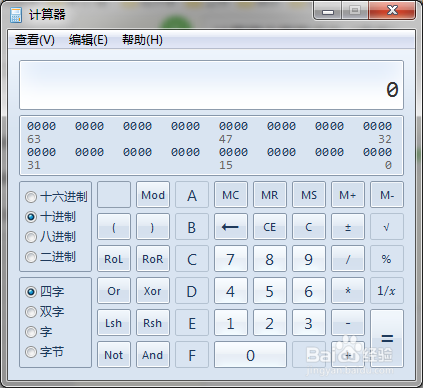Click the M+ memory add button
Screen dimensions: 423x388
click(348, 195)
